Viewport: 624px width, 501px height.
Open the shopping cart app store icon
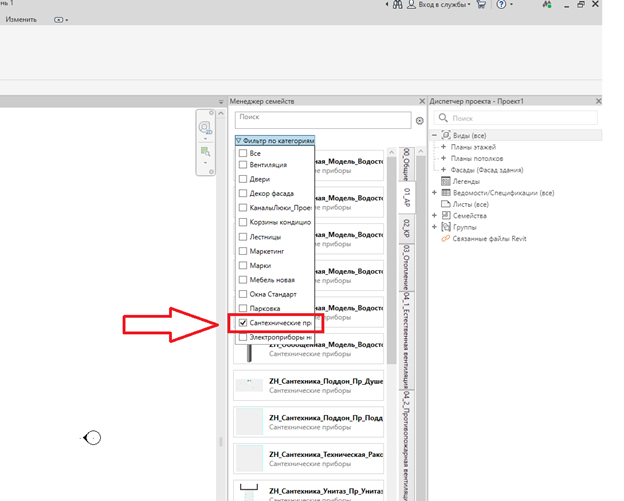(x=481, y=5)
